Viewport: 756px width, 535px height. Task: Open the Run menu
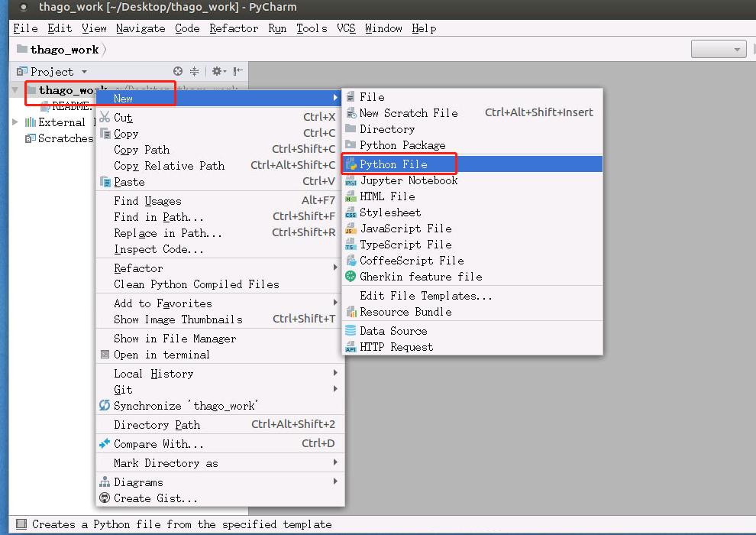(277, 28)
